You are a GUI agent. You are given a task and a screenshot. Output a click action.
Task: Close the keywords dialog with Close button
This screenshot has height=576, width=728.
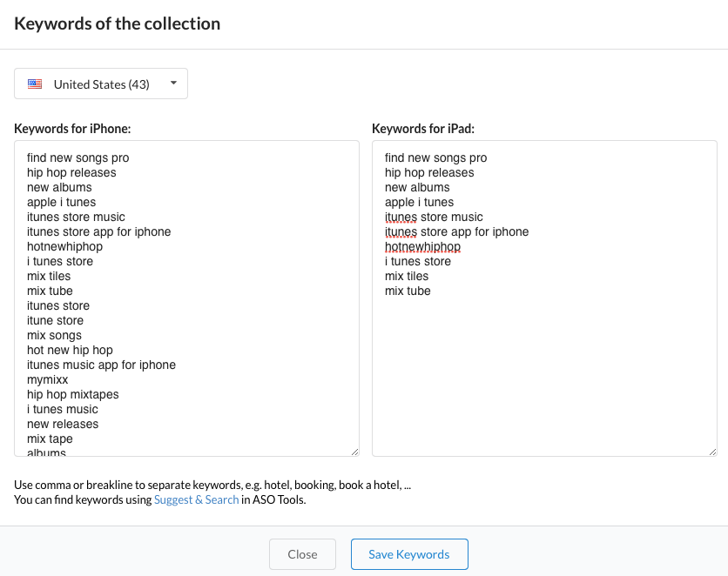point(302,554)
